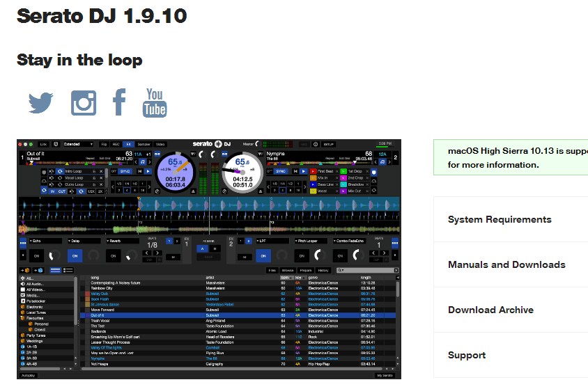This screenshot has width=588, height=389.
Task: Delete the Vocal Loop saved loop
Action: (x=101, y=178)
